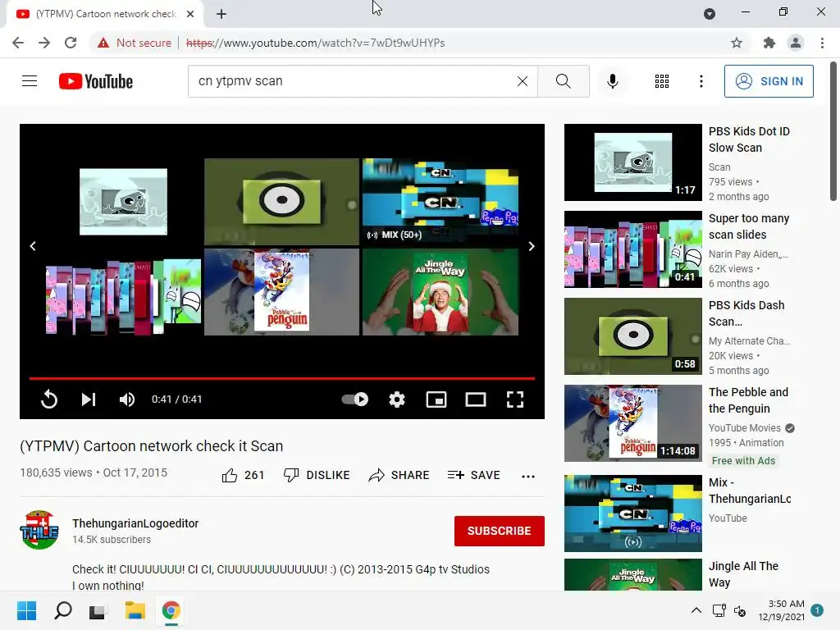
Task: Skip to the next video
Action: [89, 399]
